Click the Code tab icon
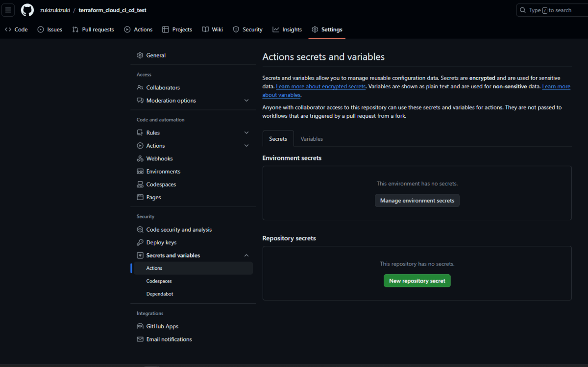This screenshot has width=588, height=367. click(x=8, y=29)
